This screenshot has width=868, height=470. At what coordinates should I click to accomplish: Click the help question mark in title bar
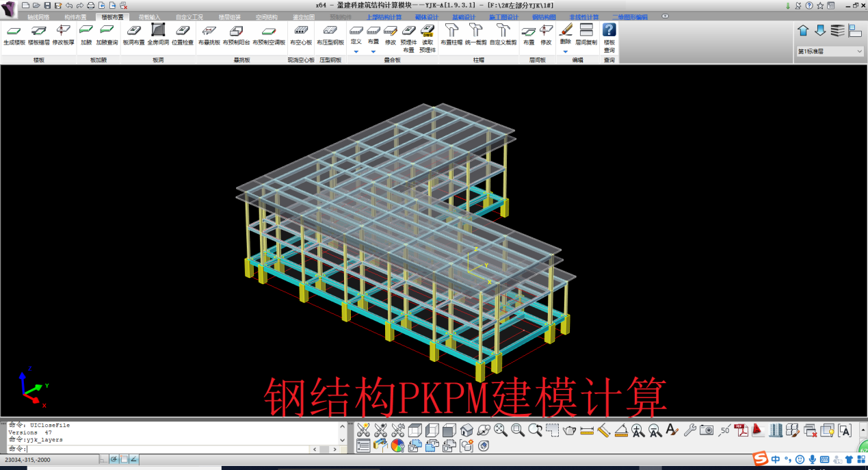(x=809, y=5)
